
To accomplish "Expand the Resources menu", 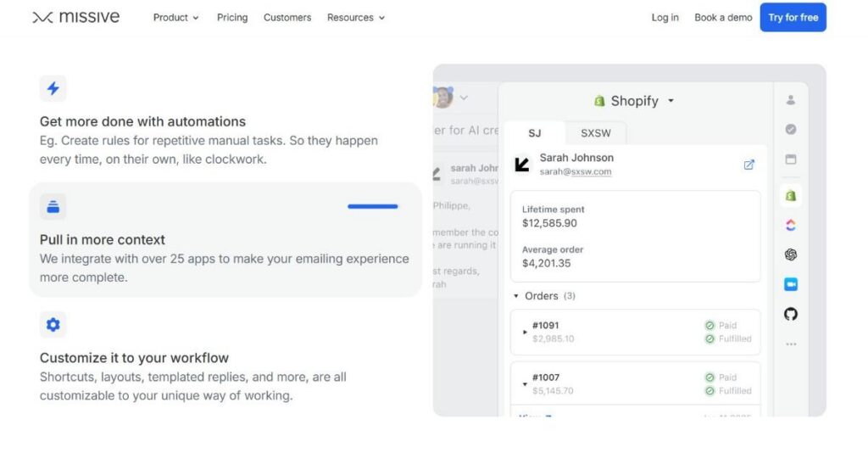I will point(355,18).
